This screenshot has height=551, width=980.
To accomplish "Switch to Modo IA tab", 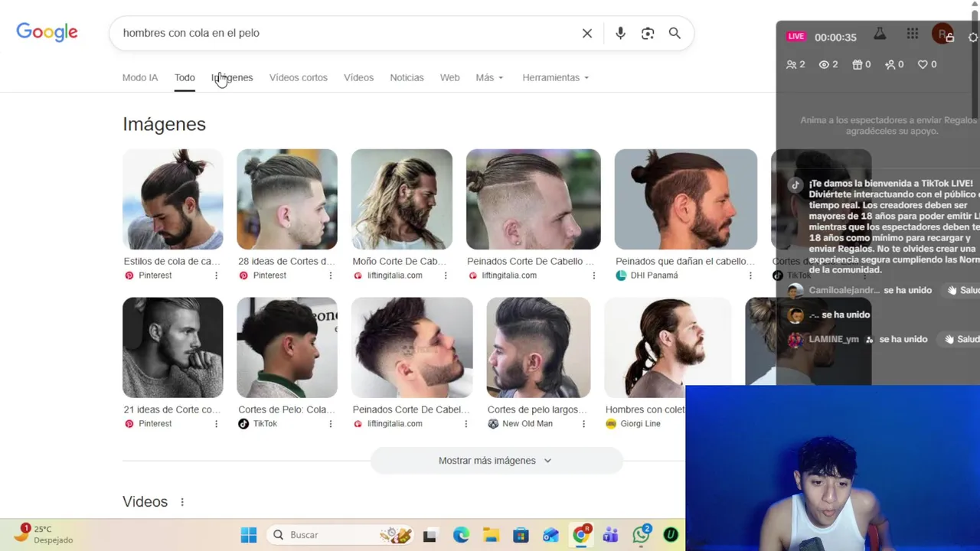I will 140,77.
